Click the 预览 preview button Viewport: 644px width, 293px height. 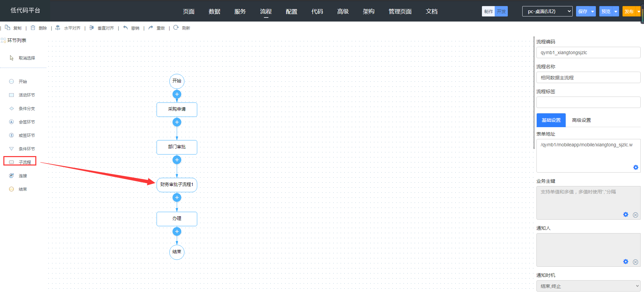pos(606,11)
